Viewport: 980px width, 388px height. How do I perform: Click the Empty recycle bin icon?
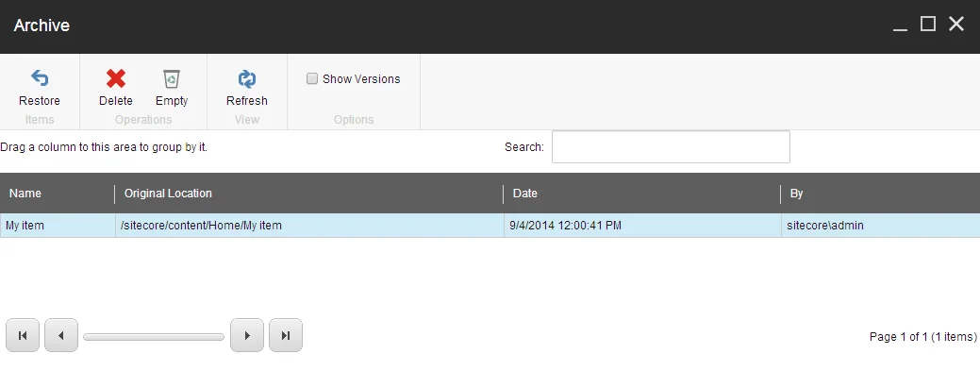click(172, 79)
